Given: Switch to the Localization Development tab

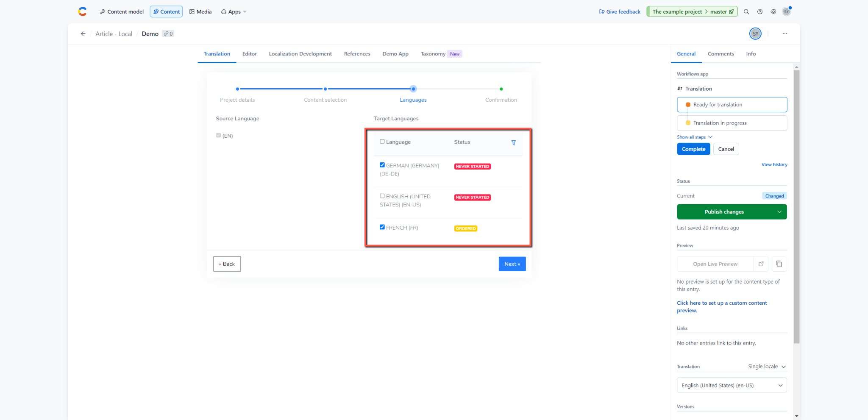Looking at the screenshot, I should 300,54.
